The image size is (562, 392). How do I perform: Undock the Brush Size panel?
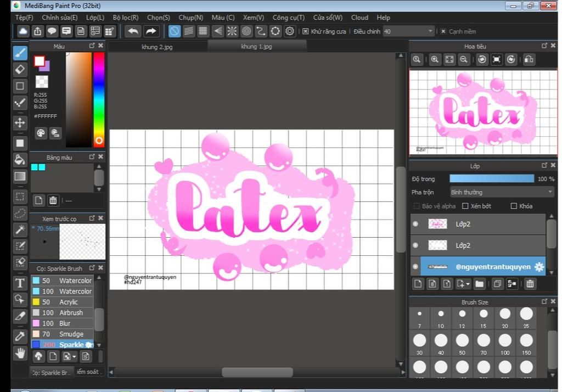544,301
